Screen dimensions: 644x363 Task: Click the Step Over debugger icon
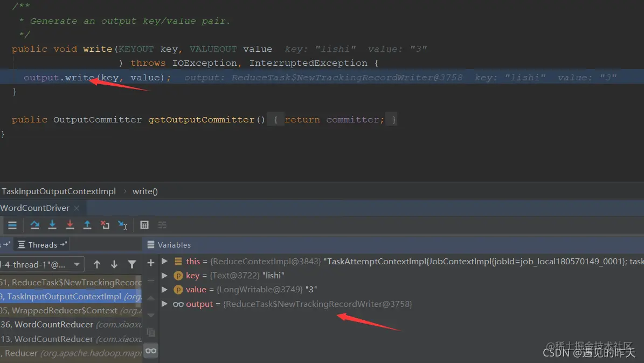pyautogui.click(x=35, y=225)
